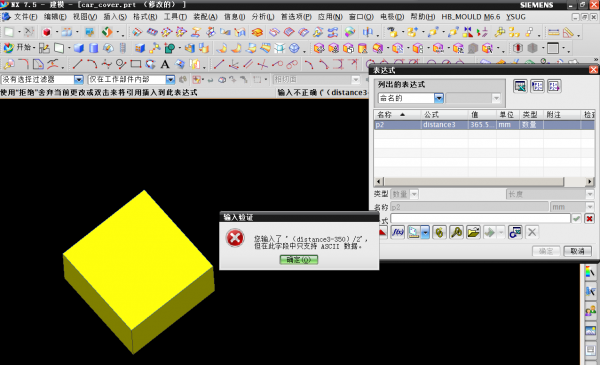Click the horizontal scrollbar of the expressions list
Image resolution: width=600 pixels, height=365 pixels.
coord(474,181)
